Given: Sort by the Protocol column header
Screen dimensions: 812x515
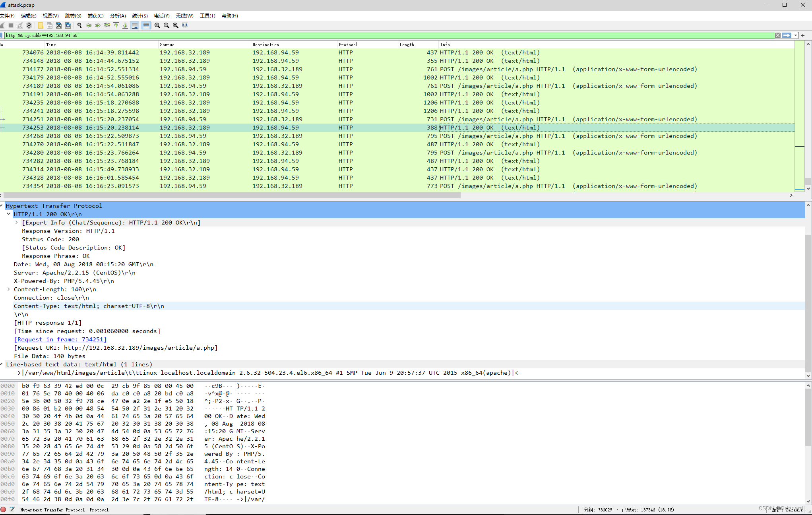Looking at the screenshot, I should (368, 45).
